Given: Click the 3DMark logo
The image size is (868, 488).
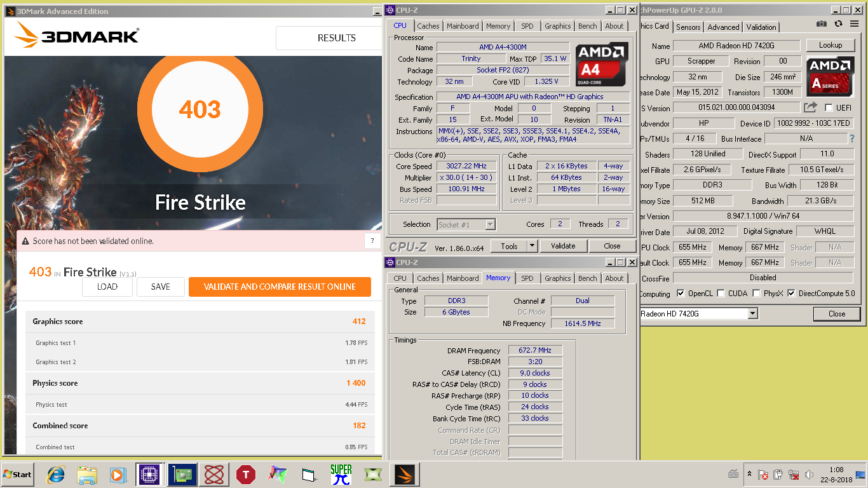Looking at the screenshot, I should (x=77, y=35).
